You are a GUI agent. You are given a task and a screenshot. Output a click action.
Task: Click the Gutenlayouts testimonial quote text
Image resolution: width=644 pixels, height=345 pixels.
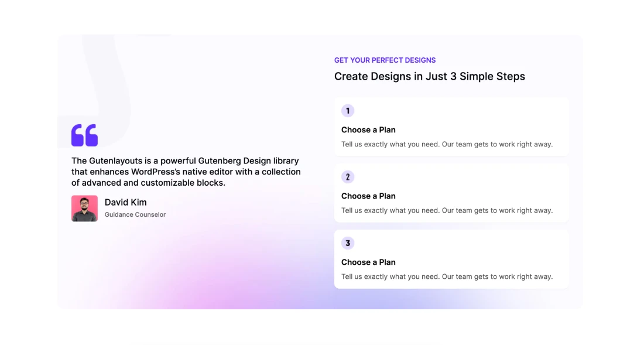pos(186,172)
